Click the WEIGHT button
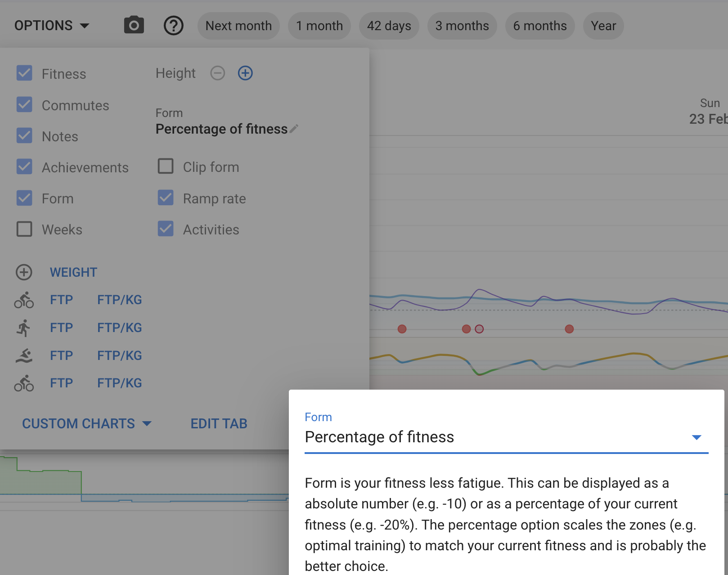Viewport: 728px width, 575px height. (x=73, y=272)
